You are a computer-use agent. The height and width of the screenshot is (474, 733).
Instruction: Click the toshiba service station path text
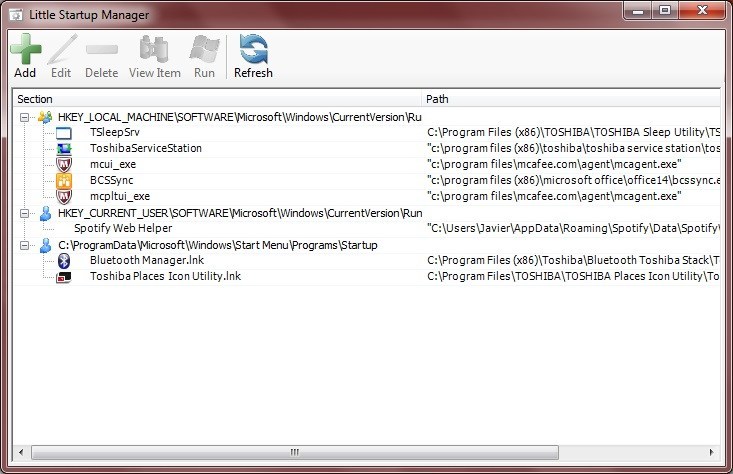point(573,148)
